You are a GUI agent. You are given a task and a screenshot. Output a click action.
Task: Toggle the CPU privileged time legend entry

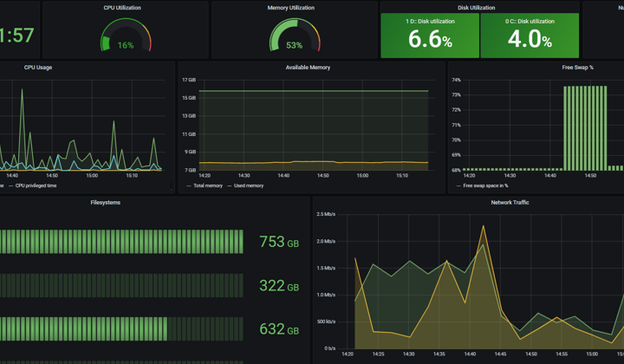tap(33, 185)
